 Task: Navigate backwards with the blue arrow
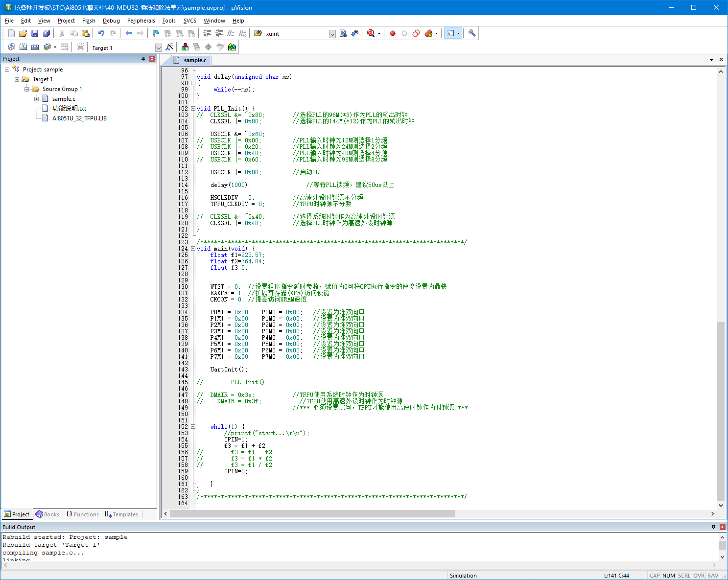click(x=129, y=33)
